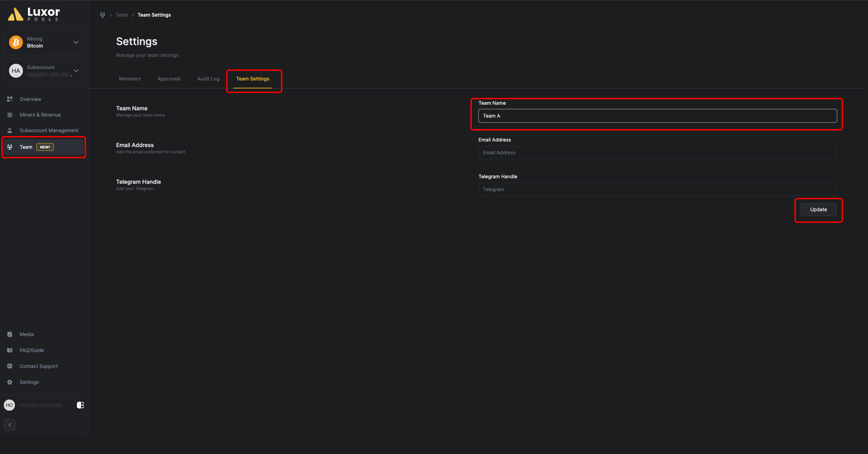This screenshot has height=454, width=868.
Task: Open FAQ/Guide
Action: tap(32, 350)
